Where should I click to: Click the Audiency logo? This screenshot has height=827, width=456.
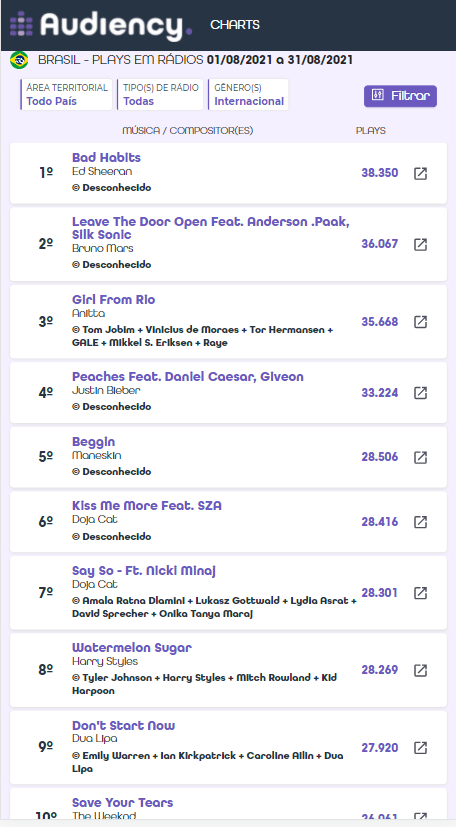[101, 25]
